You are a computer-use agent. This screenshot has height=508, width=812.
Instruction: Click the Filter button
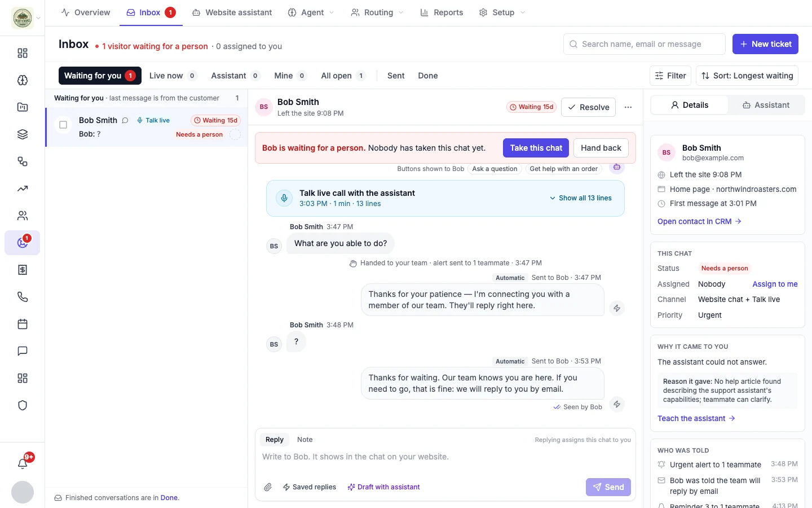pyautogui.click(x=670, y=76)
